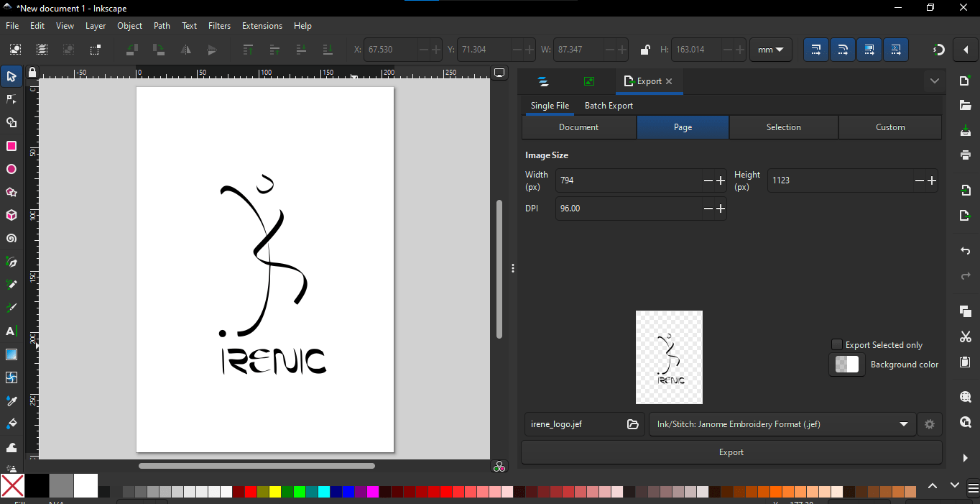980x504 pixels.
Task: Select the Node editing tool
Action: coord(11,99)
